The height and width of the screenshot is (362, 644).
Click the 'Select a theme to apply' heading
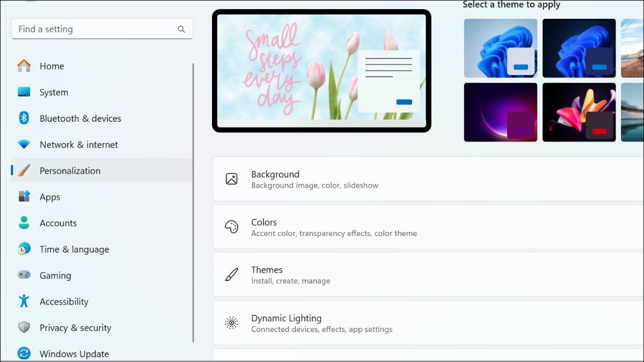coord(511,5)
